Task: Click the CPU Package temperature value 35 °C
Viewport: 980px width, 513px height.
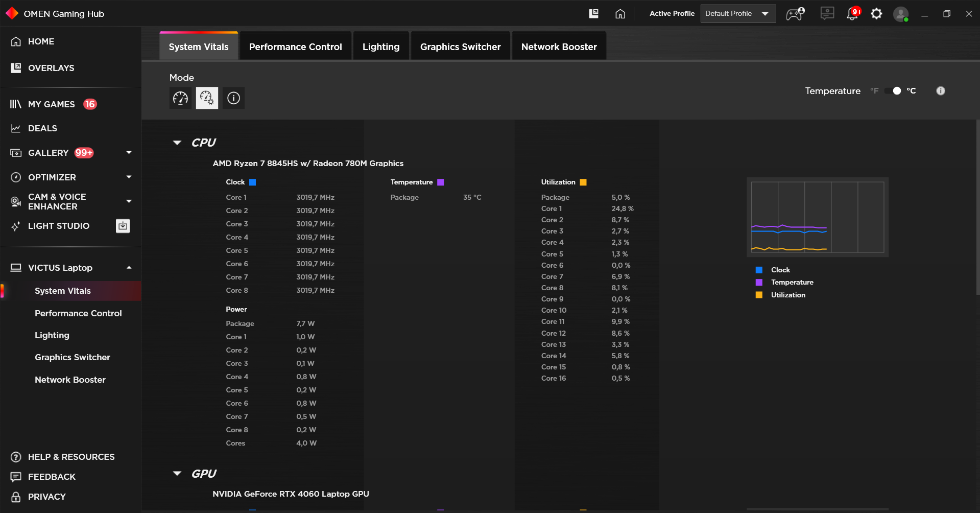Action: pos(472,197)
